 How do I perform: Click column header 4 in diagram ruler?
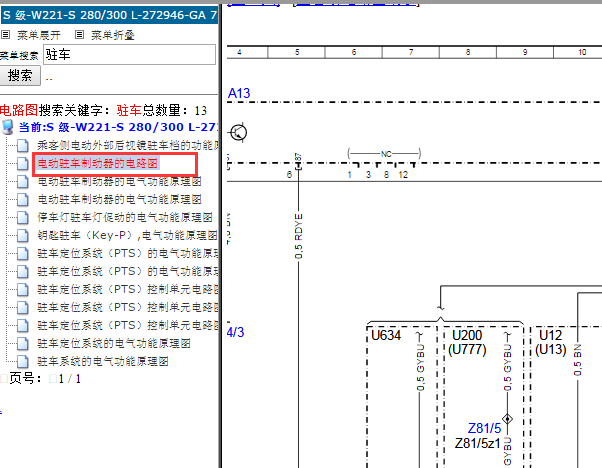tap(239, 52)
